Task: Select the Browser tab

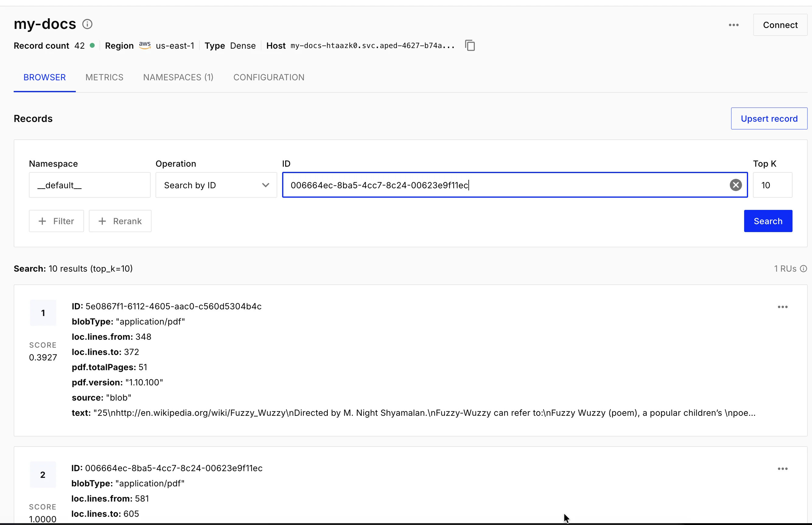Action: pos(45,77)
